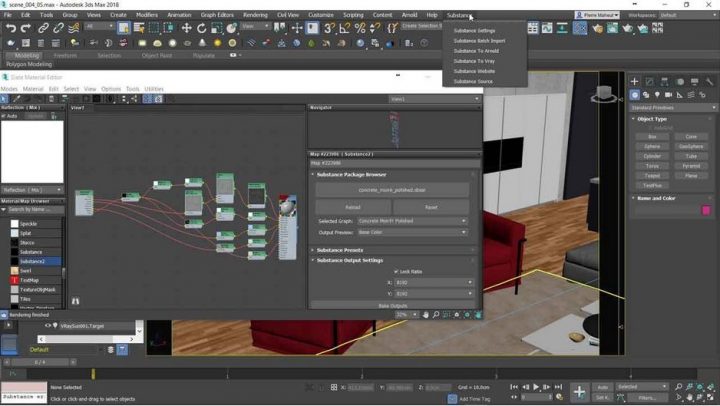
Task: Click the Set Key plus button
Action: pos(579,391)
